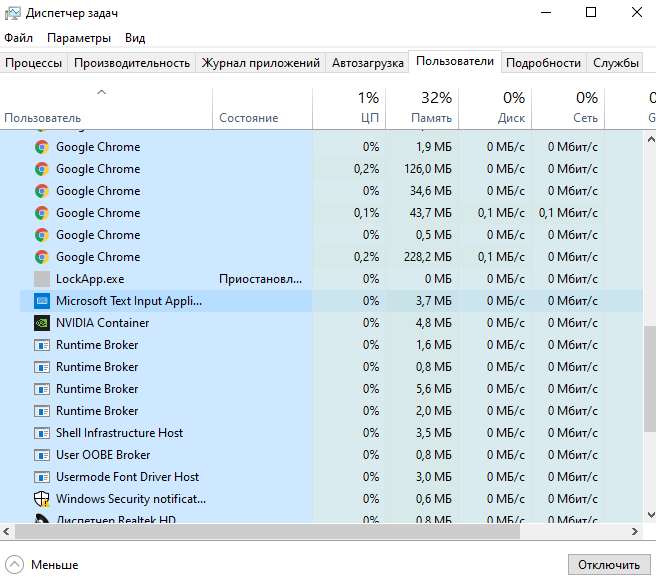This screenshot has height=583, width=656.
Task: Click the Chrome icon in the 228,2 МБ row
Action: point(42,257)
